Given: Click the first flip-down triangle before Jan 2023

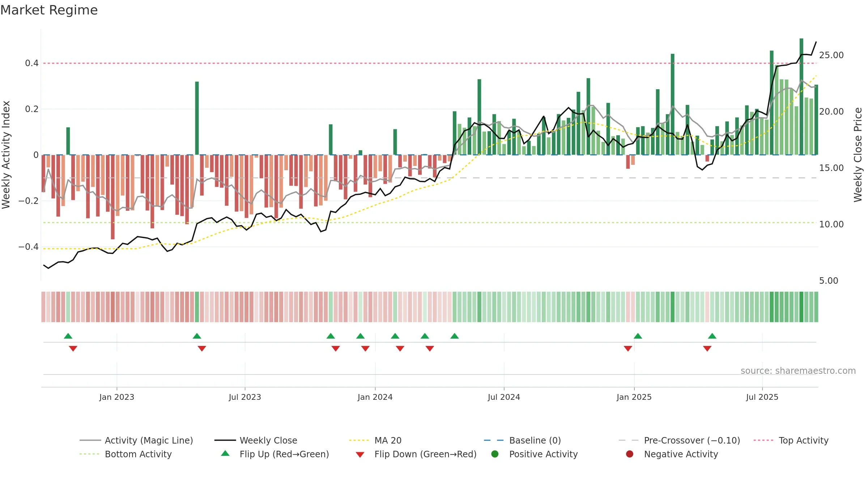Looking at the screenshot, I should tap(73, 348).
